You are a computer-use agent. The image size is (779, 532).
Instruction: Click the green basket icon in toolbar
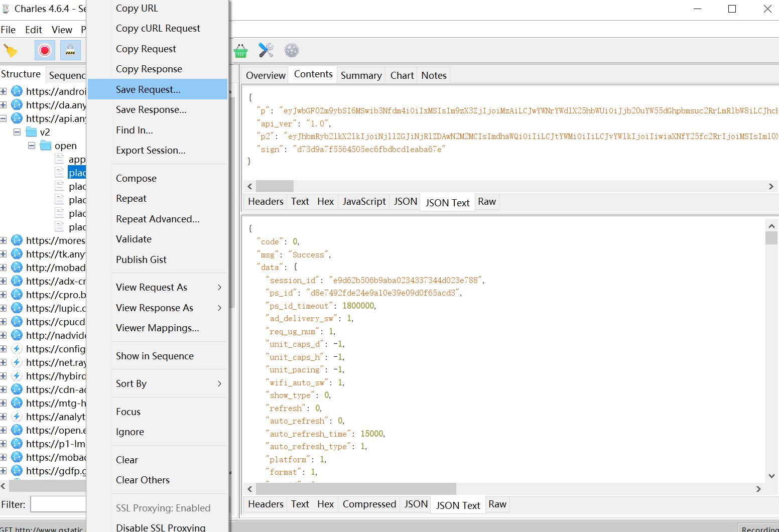pos(241,50)
